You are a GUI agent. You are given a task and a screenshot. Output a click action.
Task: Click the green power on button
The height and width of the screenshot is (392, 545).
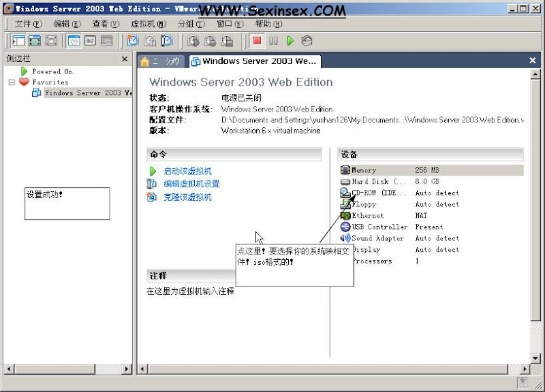click(291, 41)
